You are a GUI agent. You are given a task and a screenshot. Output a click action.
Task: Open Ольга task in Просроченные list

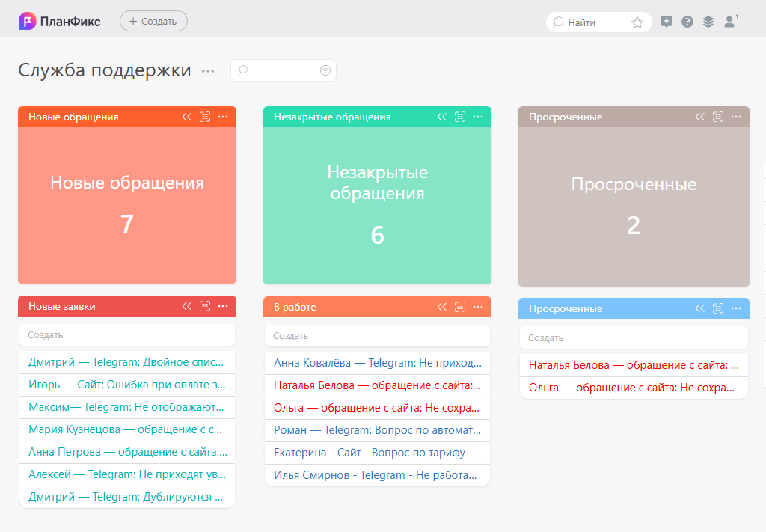[634, 388]
